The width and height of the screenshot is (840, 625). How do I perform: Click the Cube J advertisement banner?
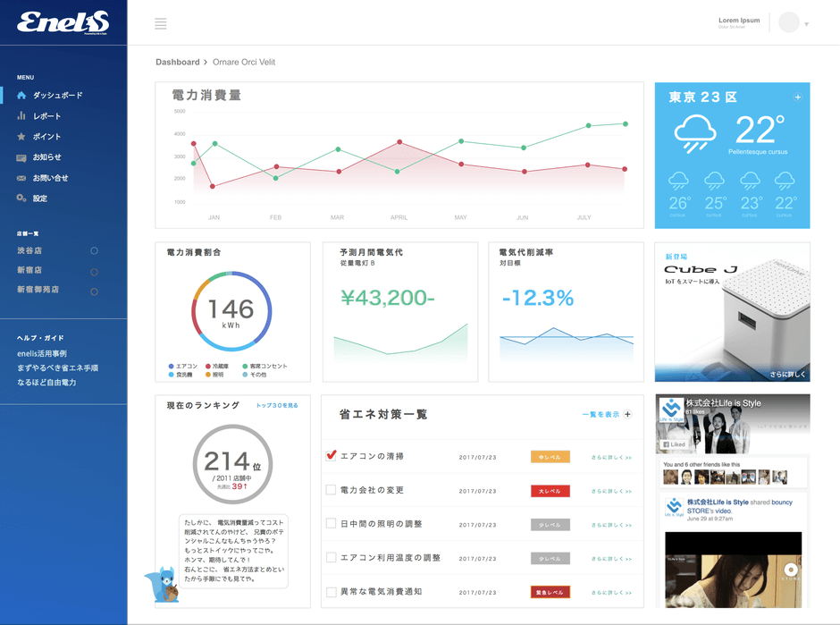(732, 312)
